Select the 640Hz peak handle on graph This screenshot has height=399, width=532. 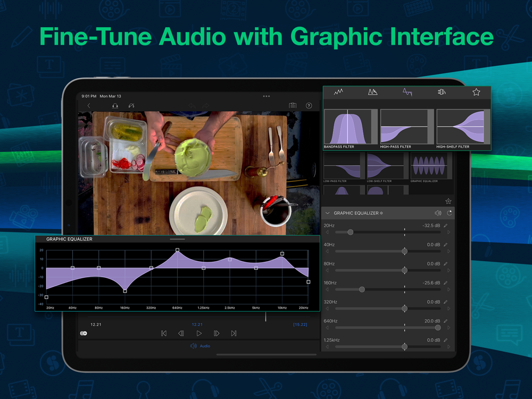(x=177, y=250)
